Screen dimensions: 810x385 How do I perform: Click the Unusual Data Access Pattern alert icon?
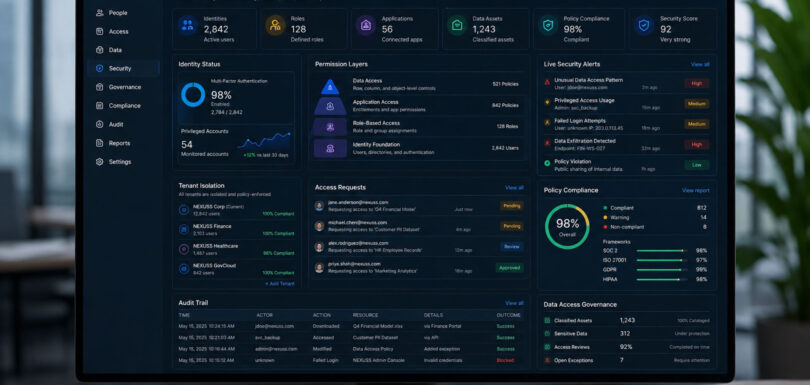pyautogui.click(x=547, y=82)
